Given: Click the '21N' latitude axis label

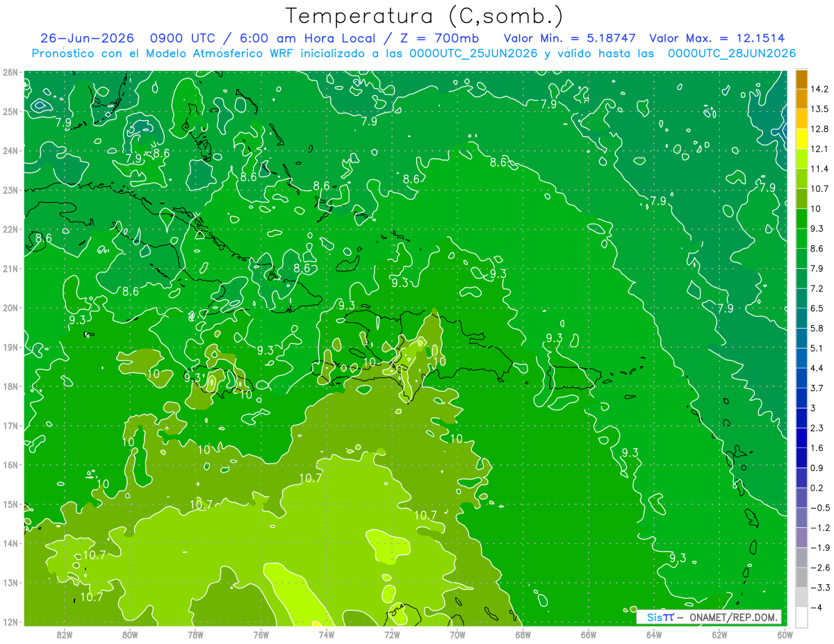Looking at the screenshot, I should (10, 268).
